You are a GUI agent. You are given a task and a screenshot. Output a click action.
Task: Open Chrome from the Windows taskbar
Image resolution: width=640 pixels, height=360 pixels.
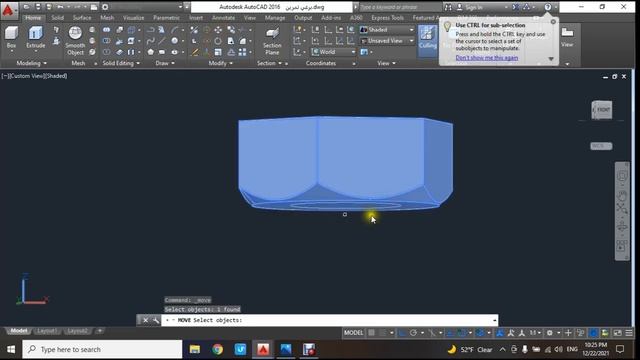tap(218, 349)
